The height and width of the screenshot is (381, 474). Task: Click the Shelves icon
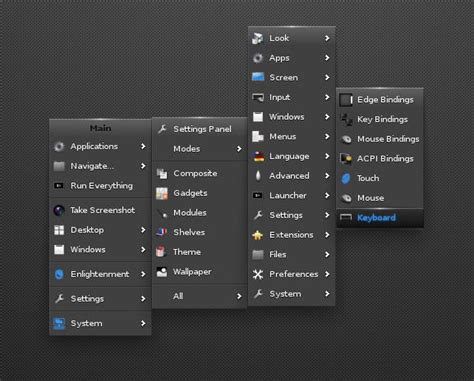pyautogui.click(x=162, y=232)
